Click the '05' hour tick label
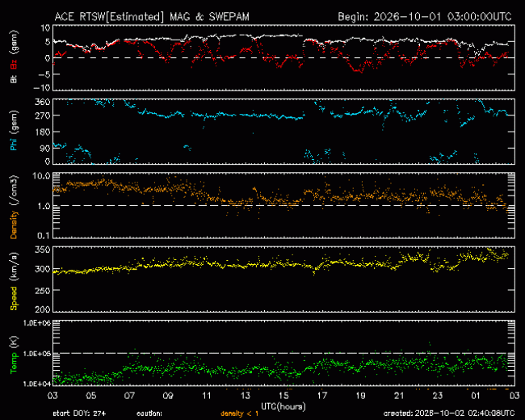525x420 pixels. pyautogui.click(x=91, y=396)
